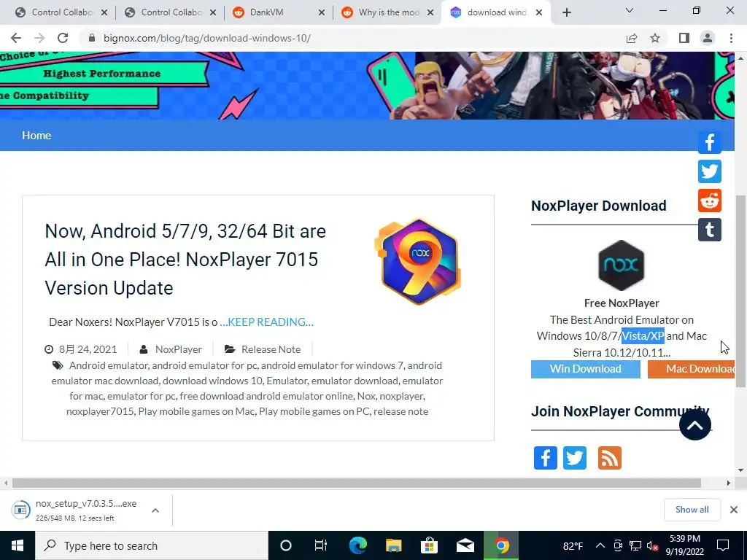Open the NoxPlayer 7015 Version Update article title
Viewport: 747px width, 560px height.
[185, 260]
